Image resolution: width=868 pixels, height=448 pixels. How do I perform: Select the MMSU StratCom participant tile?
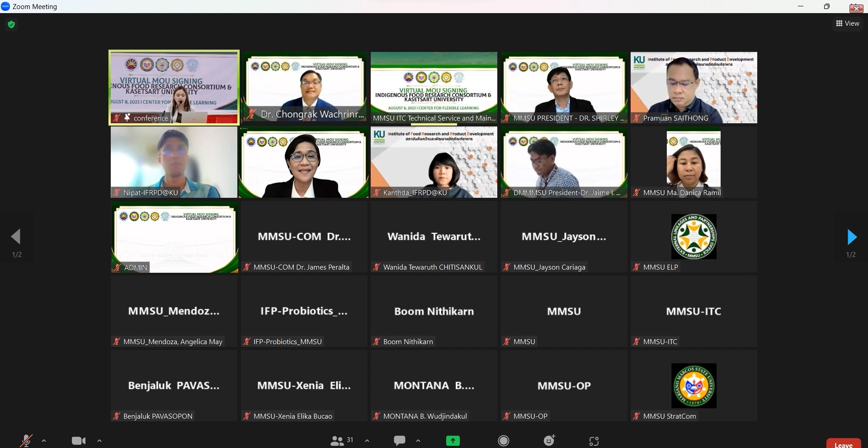click(693, 385)
